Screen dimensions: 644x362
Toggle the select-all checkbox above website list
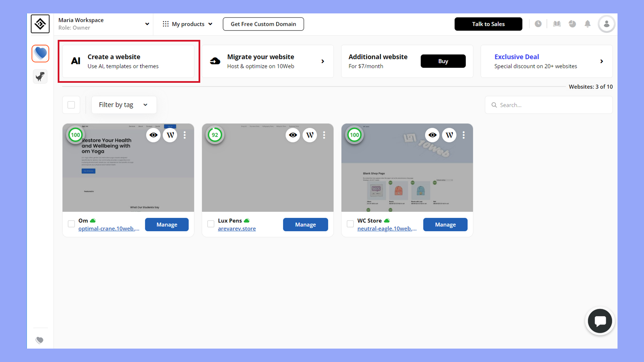(71, 105)
